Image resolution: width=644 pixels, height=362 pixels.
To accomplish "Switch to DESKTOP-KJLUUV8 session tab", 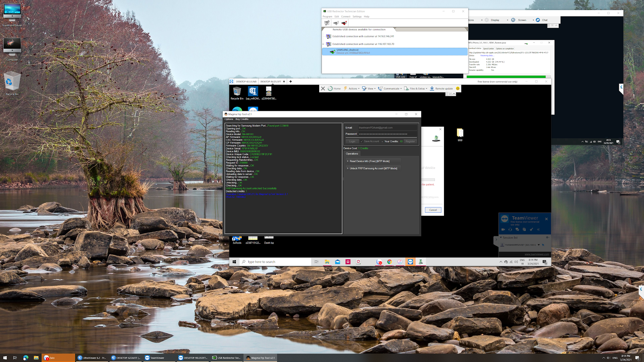I will click(246, 81).
